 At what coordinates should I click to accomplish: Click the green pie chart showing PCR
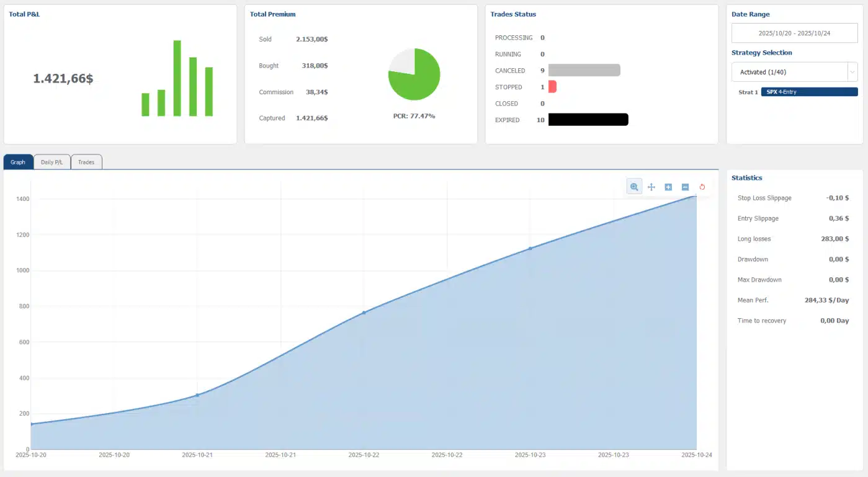[x=414, y=74]
